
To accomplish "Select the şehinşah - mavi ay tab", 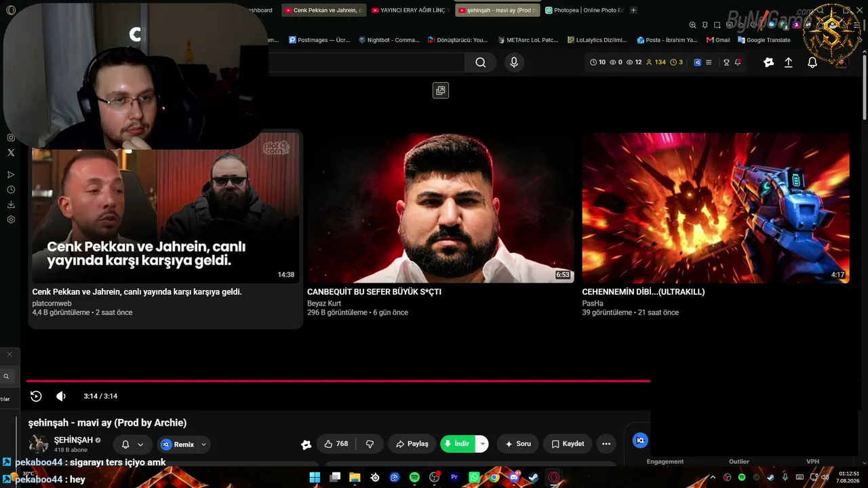I will (497, 10).
